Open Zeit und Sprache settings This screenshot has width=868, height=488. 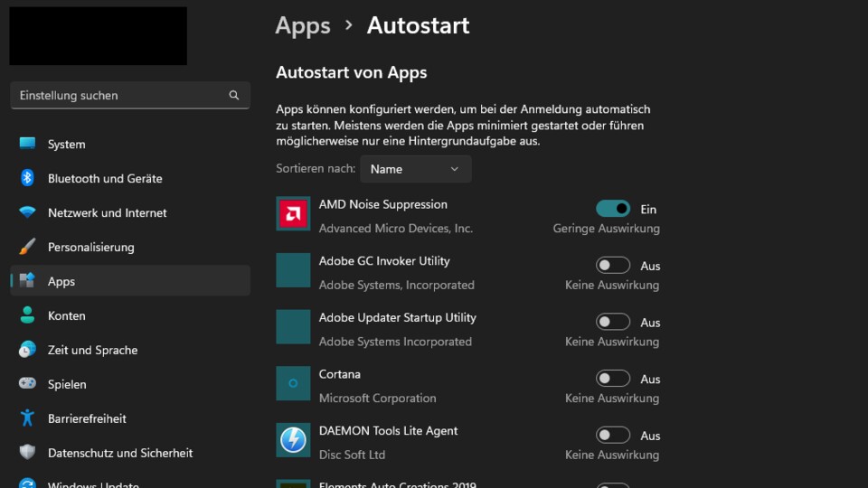click(130, 350)
